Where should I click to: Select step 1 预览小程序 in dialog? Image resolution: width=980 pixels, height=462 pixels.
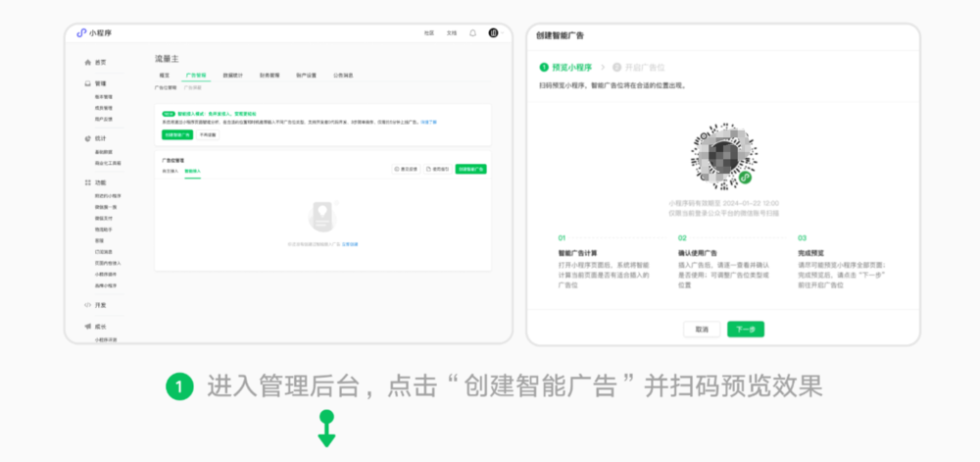(x=565, y=67)
